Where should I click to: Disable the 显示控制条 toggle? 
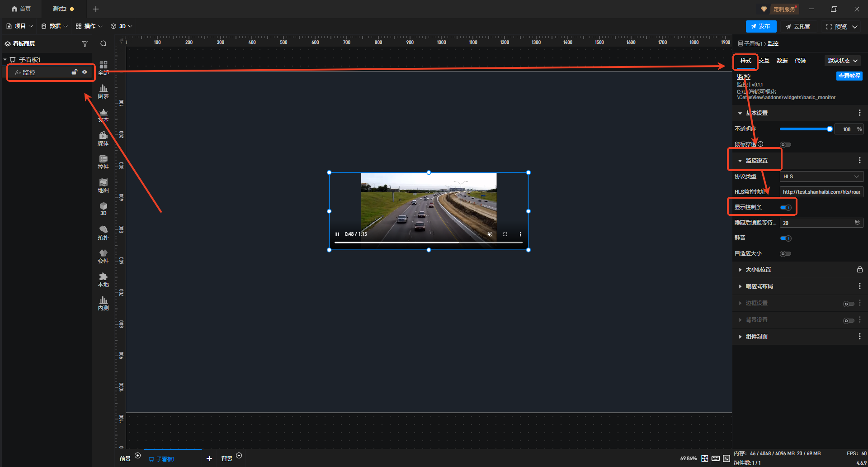[786, 208]
